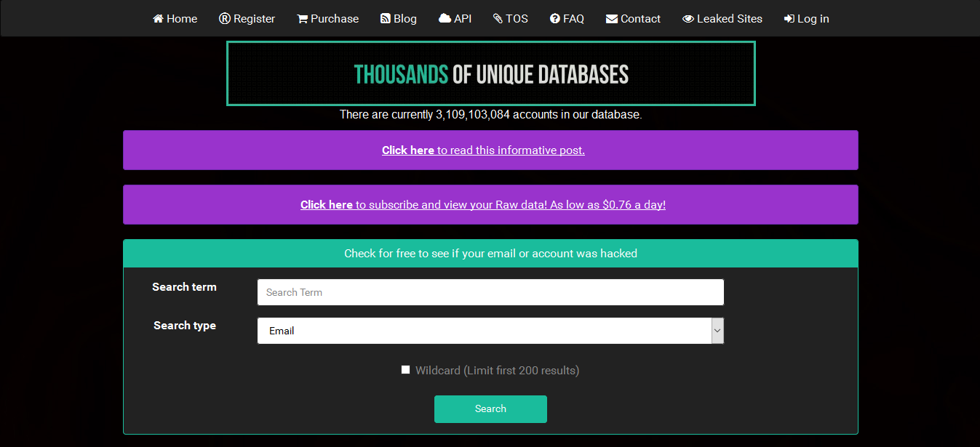Click the Contact envelope icon
This screenshot has height=447, width=980.
[x=612, y=19]
